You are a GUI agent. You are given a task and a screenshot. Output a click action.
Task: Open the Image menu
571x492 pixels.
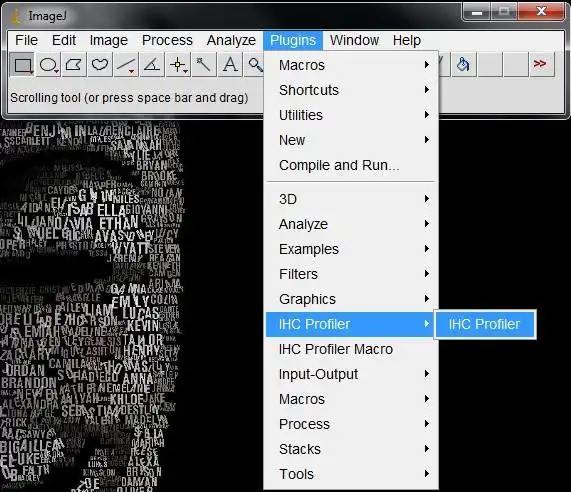[109, 40]
